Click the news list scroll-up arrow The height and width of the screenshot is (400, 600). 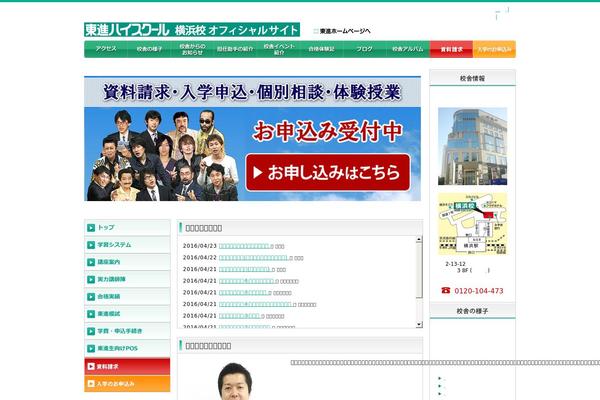pyautogui.click(x=419, y=239)
